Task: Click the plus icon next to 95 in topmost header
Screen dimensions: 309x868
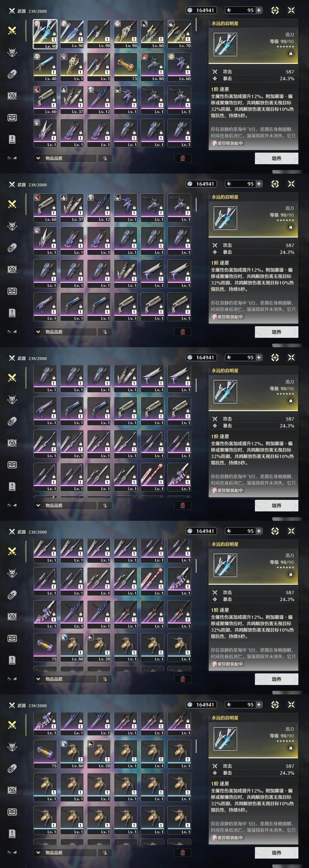Action: pyautogui.click(x=259, y=10)
